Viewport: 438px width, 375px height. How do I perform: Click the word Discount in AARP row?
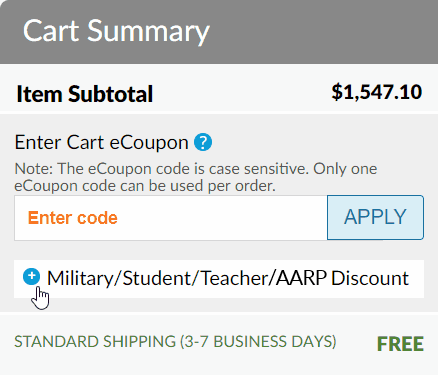[x=370, y=278]
